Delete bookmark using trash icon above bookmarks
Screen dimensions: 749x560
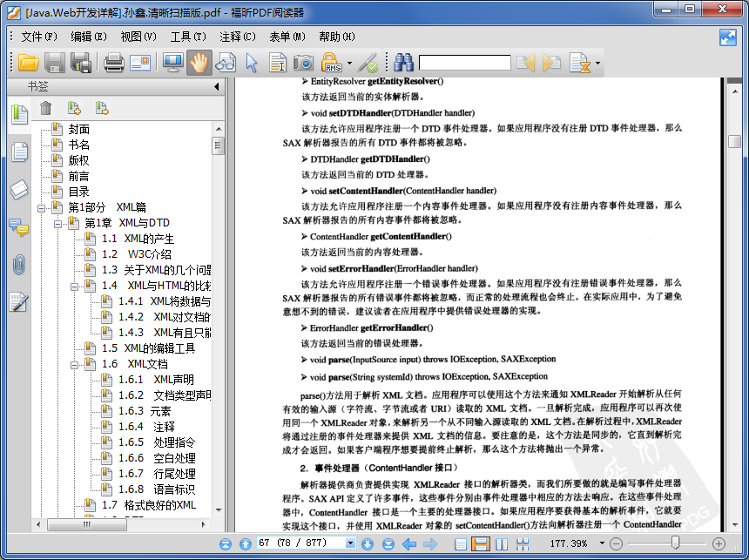(x=46, y=106)
